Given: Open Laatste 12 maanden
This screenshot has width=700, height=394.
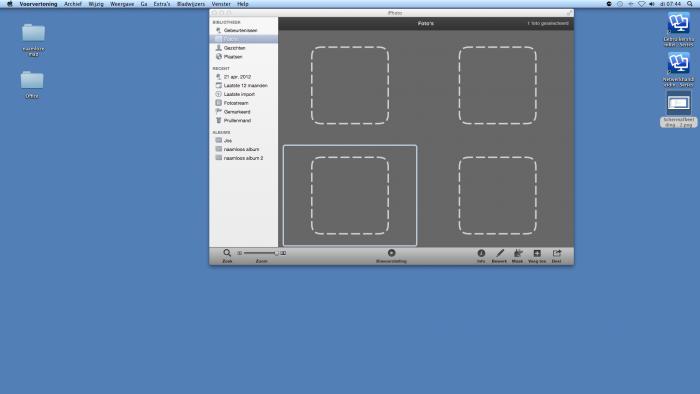Looking at the screenshot, I should tap(244, 85).
